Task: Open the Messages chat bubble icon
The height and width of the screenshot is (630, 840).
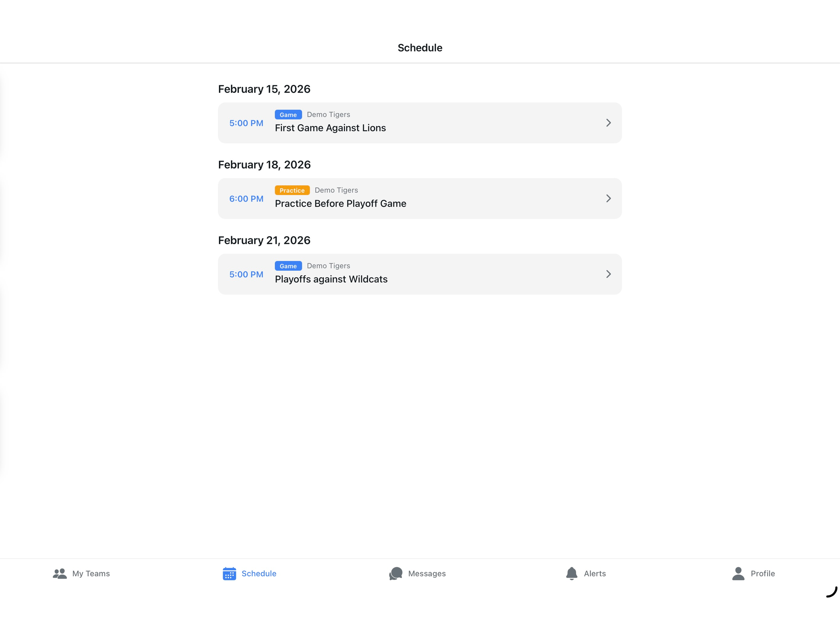Action: pos(396,573)
